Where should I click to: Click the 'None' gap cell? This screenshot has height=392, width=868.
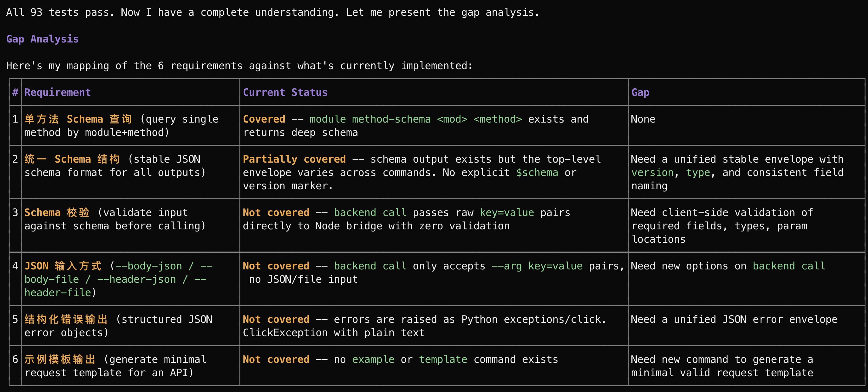click(643, 119)
